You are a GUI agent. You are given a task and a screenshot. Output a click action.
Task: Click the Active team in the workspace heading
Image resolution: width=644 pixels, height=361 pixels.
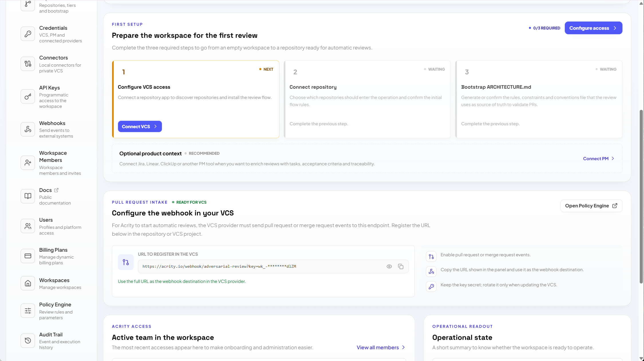pos(163,337)
